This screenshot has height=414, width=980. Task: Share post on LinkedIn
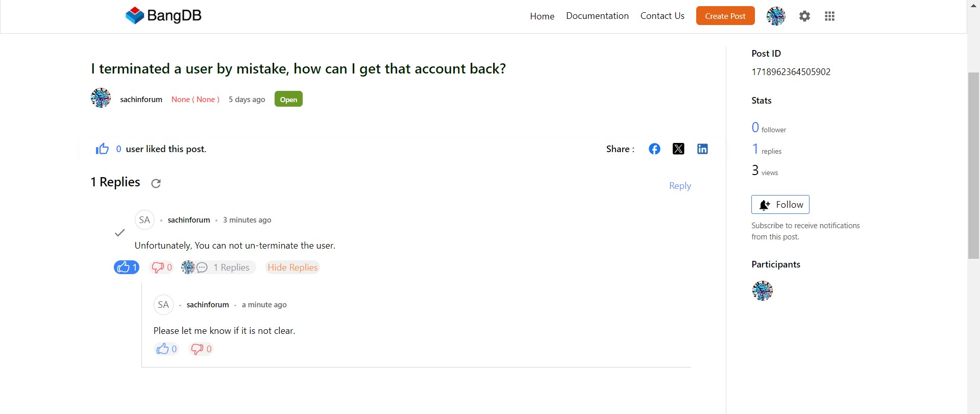(x=702, y=149)
